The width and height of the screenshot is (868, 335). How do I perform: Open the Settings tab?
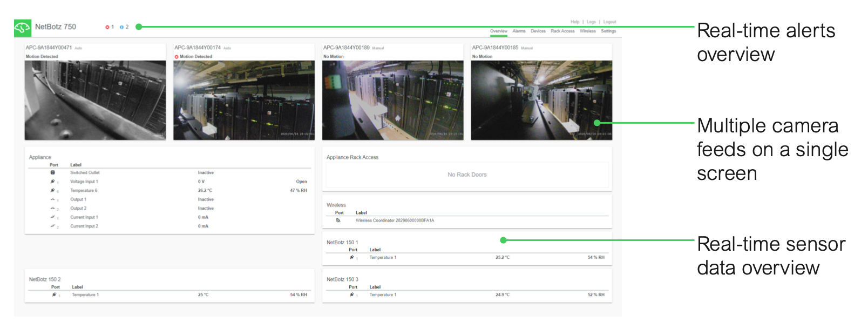pyautogui.click(x=608, y=31)
